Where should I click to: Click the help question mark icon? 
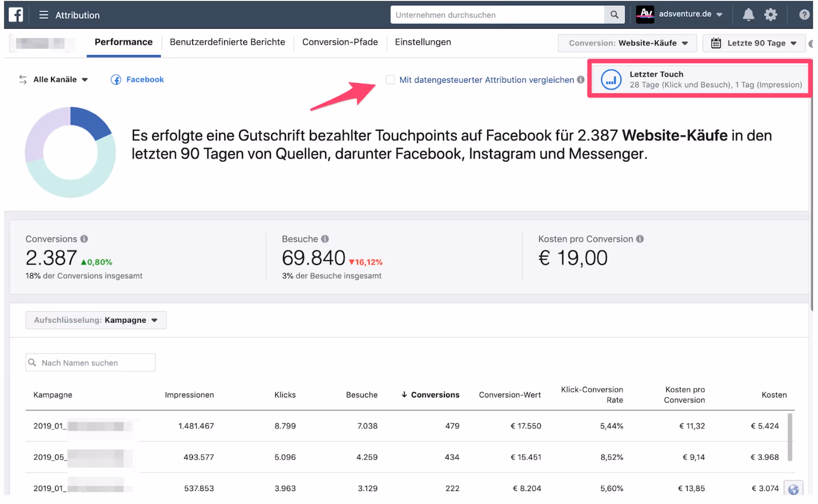point(804,15)
